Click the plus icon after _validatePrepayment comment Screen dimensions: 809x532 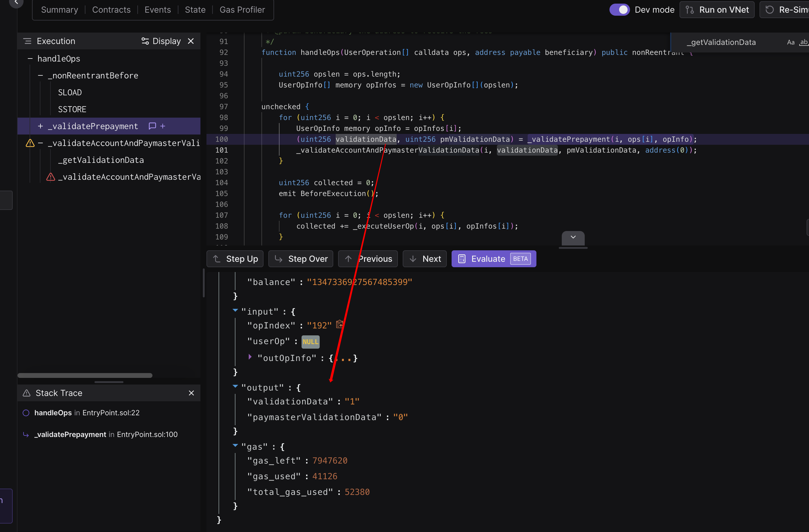[163, 126]
